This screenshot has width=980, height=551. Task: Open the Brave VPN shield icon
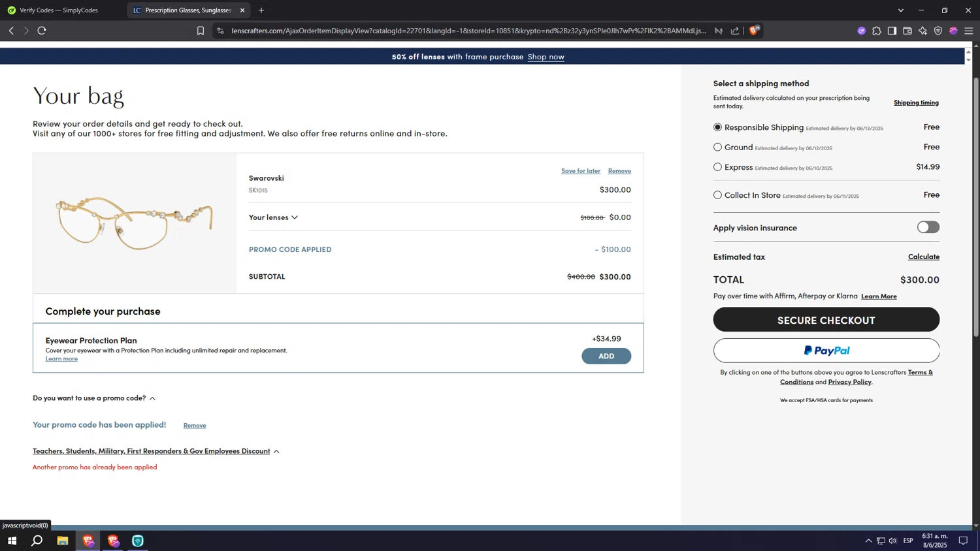click(938, 31)
